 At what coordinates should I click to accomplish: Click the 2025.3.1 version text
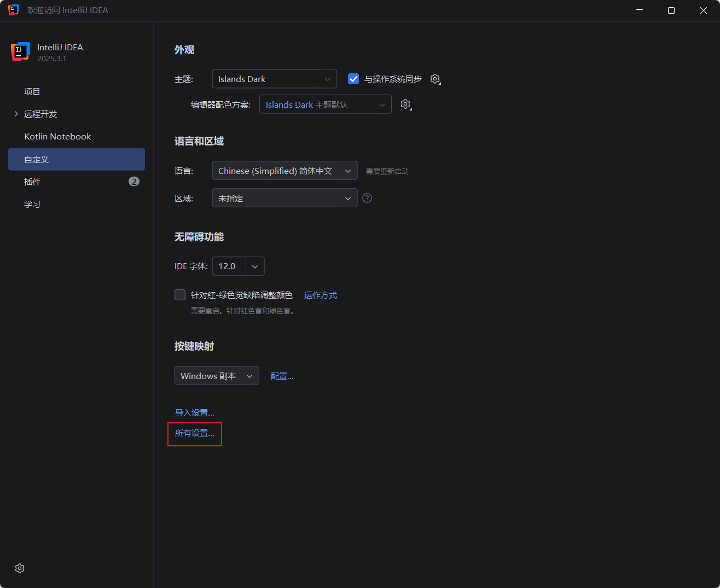[x=51, y=59]
